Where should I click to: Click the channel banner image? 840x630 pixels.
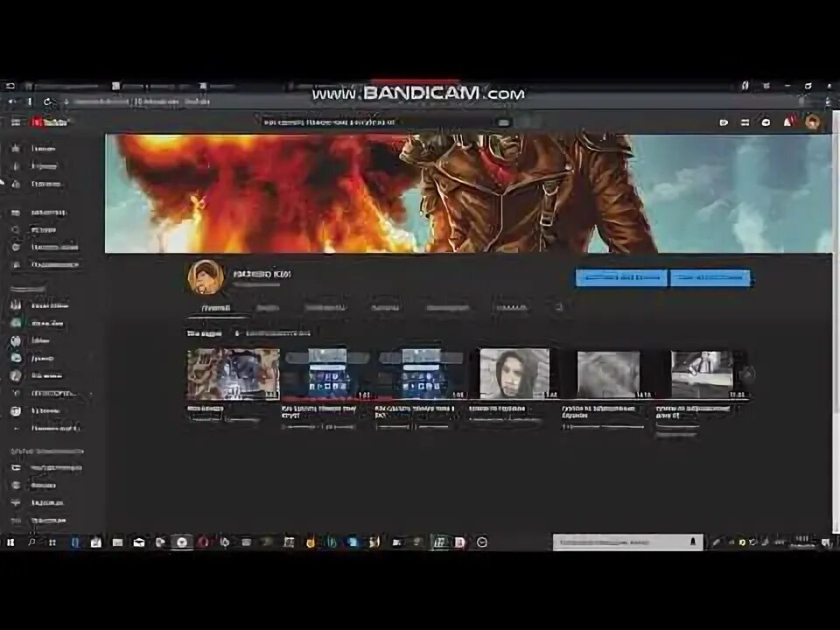point(468,193)
